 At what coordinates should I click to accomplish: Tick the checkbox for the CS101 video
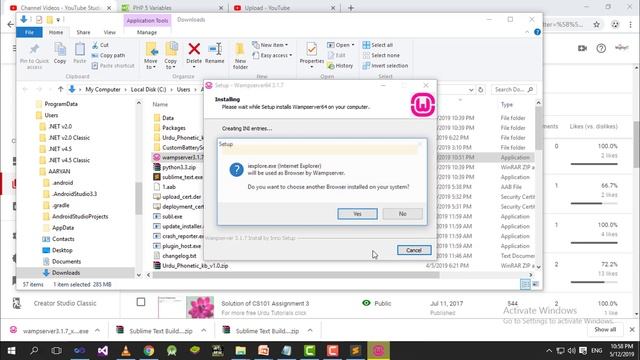point(141,302)
